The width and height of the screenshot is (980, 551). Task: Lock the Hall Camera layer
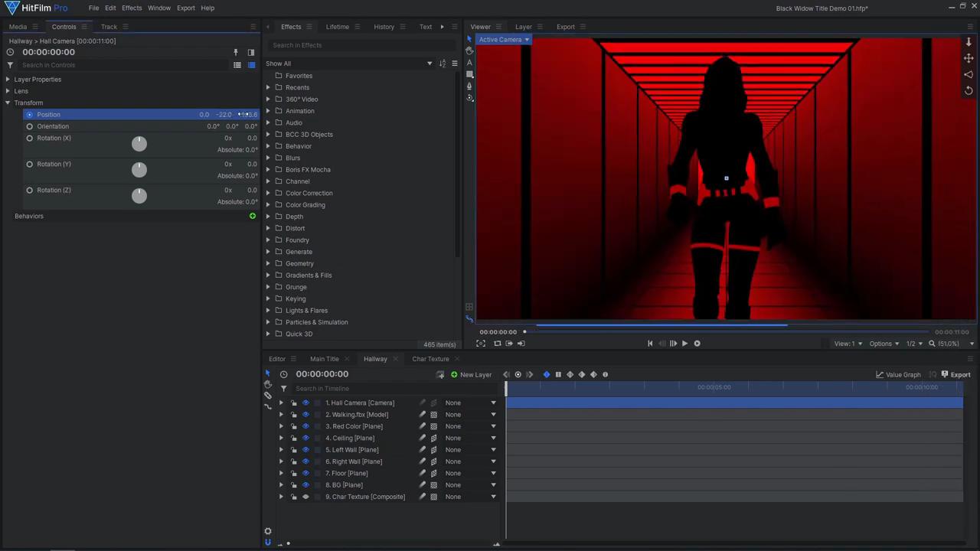294,403
